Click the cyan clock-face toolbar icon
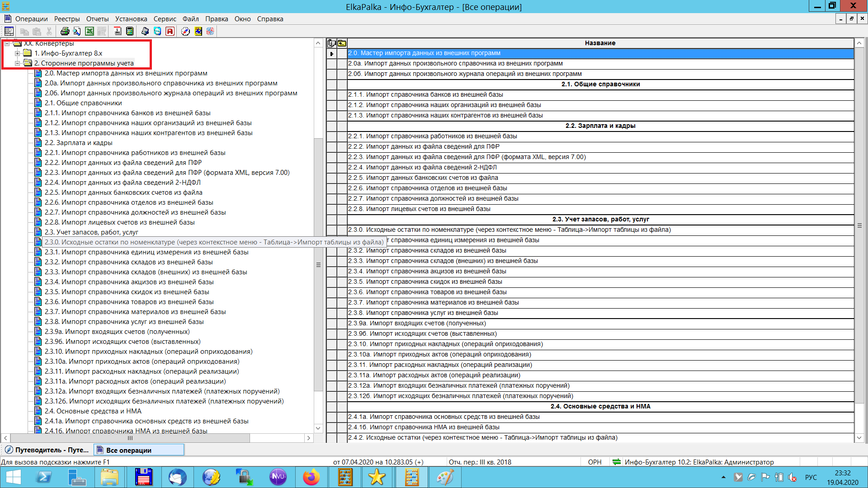Image resolution: width=868 pixels, height=488 pixels. click(x=157, y=31)
